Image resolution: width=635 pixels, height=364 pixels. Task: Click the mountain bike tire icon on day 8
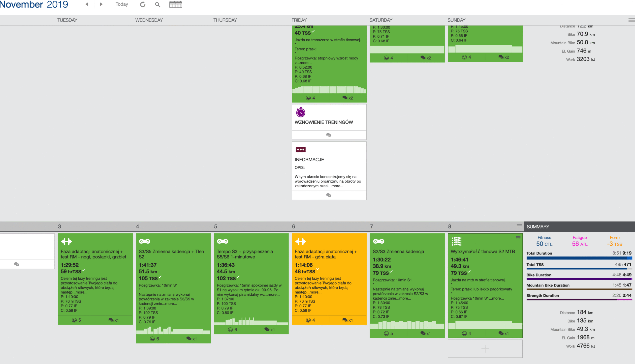(x=457, y=241)
